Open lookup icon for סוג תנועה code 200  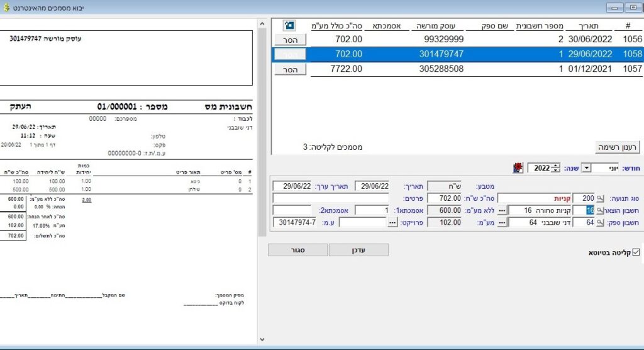(601, 199)
